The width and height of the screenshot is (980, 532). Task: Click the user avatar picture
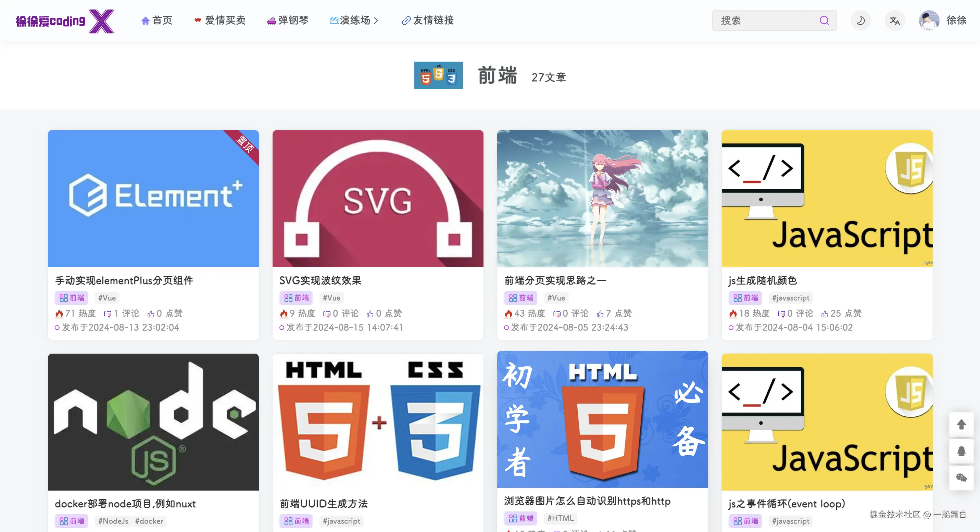point(929,21)
